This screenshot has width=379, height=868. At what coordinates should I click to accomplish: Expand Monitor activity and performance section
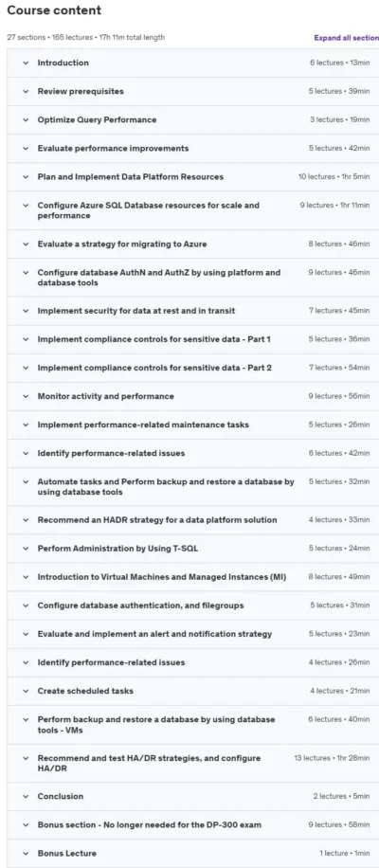tap(193, 396)
